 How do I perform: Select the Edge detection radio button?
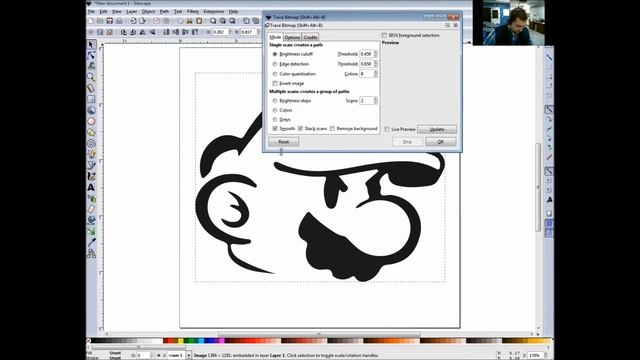pos(275,64)
